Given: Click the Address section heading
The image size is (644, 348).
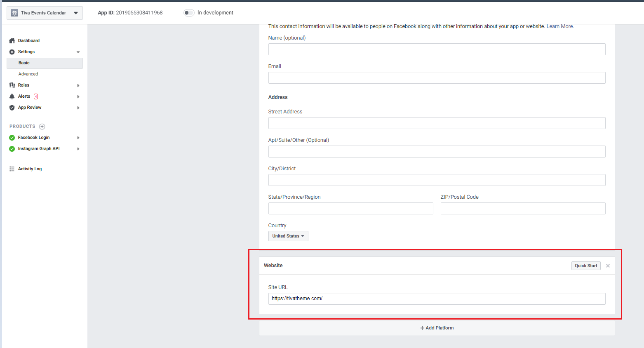Looking at the screenshot, I should [x=278, y=97].
